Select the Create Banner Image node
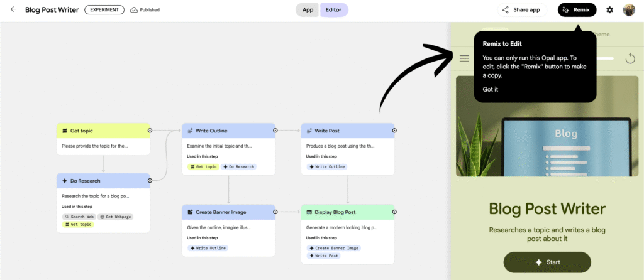644x280 pixels. click(x=228, y=212)
